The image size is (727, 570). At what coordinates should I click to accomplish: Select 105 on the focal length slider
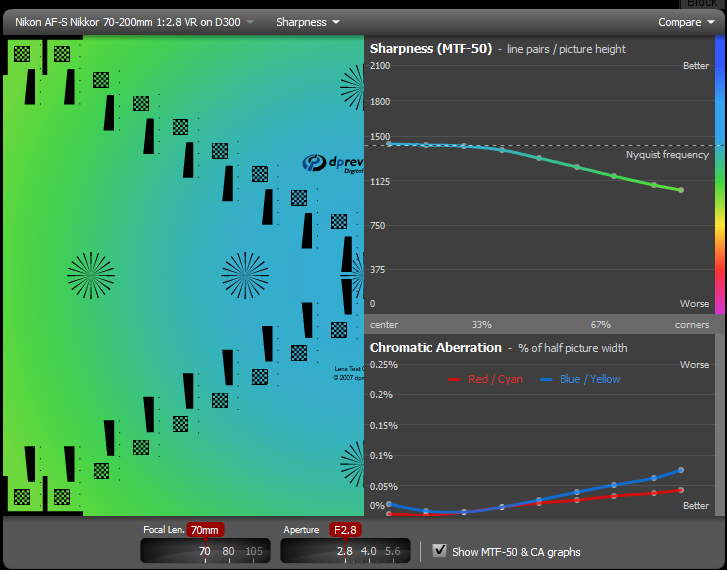pos(253,551)
